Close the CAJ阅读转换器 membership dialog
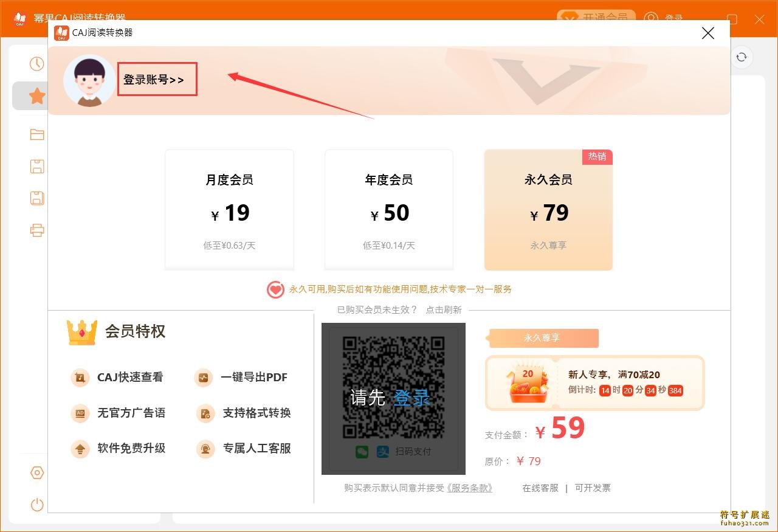 708,33
